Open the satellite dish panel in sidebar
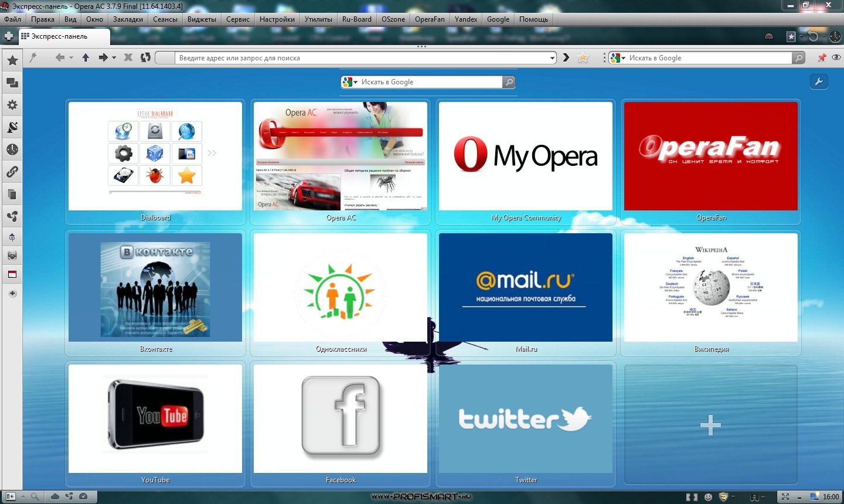Screen dimensions: 844x504 click(x=12, y=127)
